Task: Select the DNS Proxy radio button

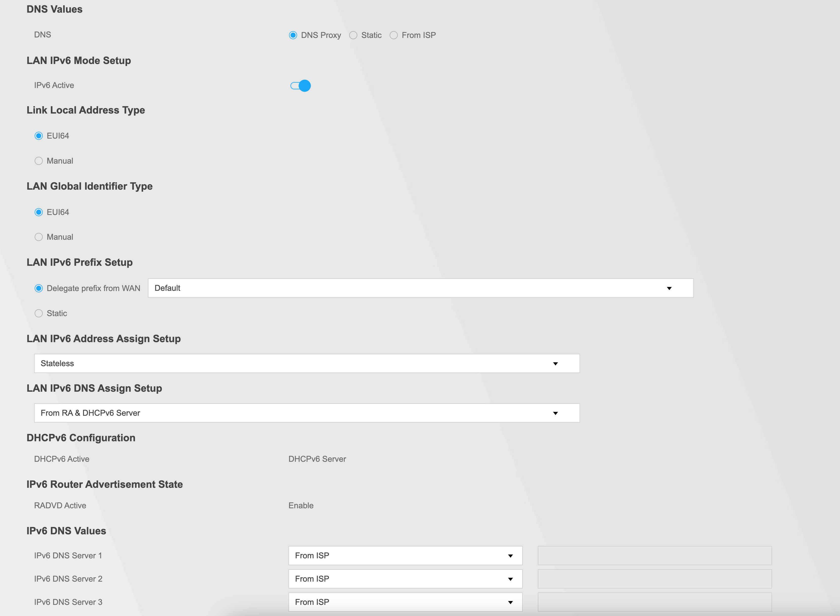Action: coord(293,35)
